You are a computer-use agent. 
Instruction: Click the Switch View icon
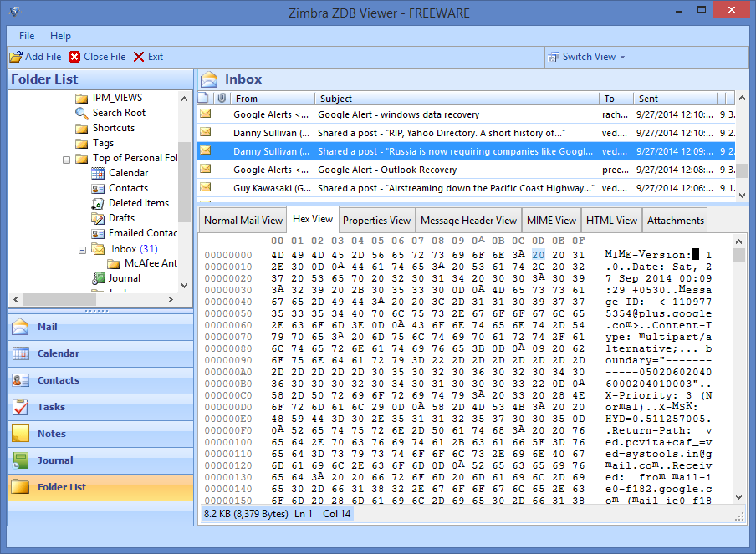point(554,58)
